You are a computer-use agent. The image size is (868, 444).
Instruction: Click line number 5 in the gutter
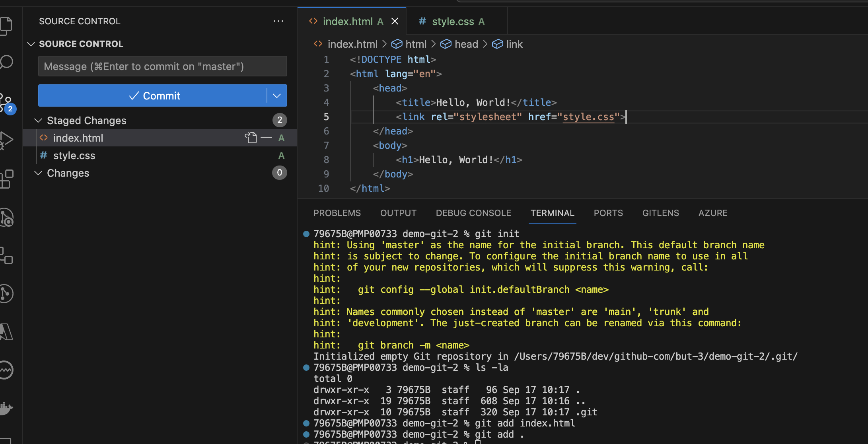(x=326, y=117)
